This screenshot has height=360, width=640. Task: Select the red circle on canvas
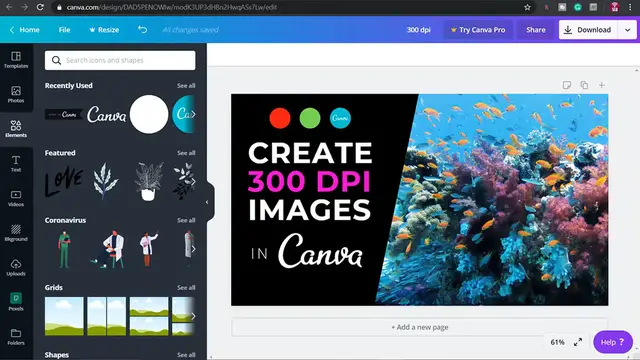tap(280, 118)
